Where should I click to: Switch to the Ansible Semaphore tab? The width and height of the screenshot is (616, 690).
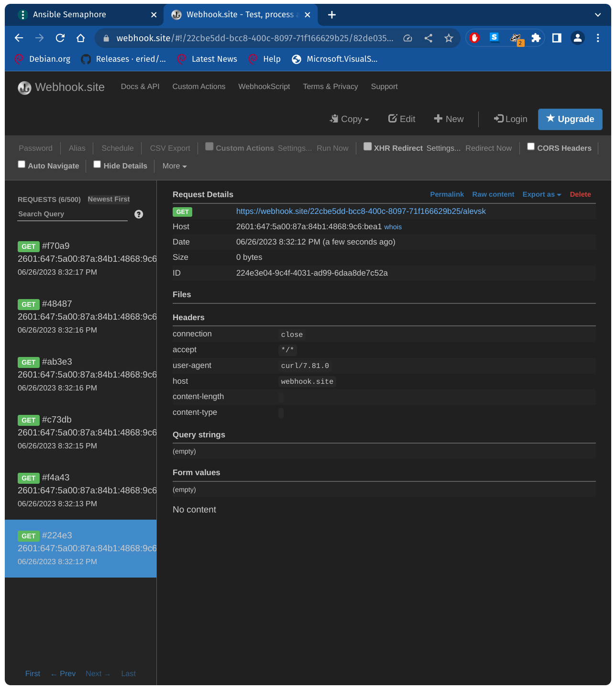pyautogui.click(x=69, y=14)
